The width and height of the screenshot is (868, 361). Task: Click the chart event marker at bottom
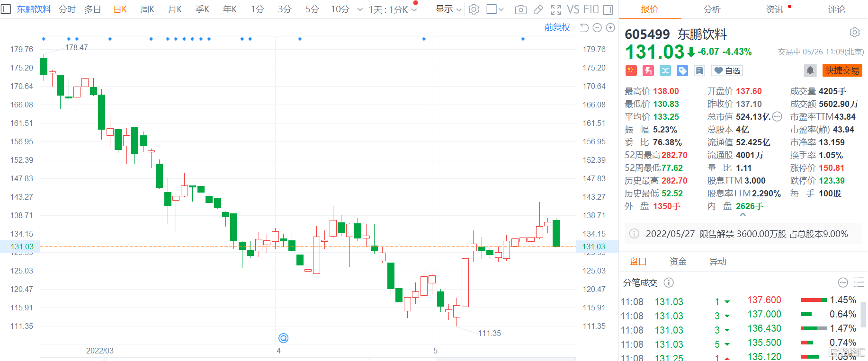point(283,338)
